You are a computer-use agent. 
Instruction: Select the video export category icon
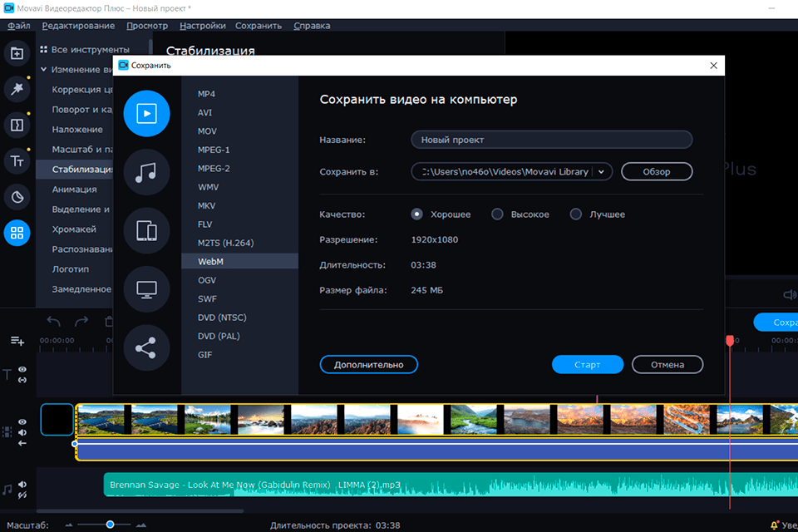click(147, 113)
